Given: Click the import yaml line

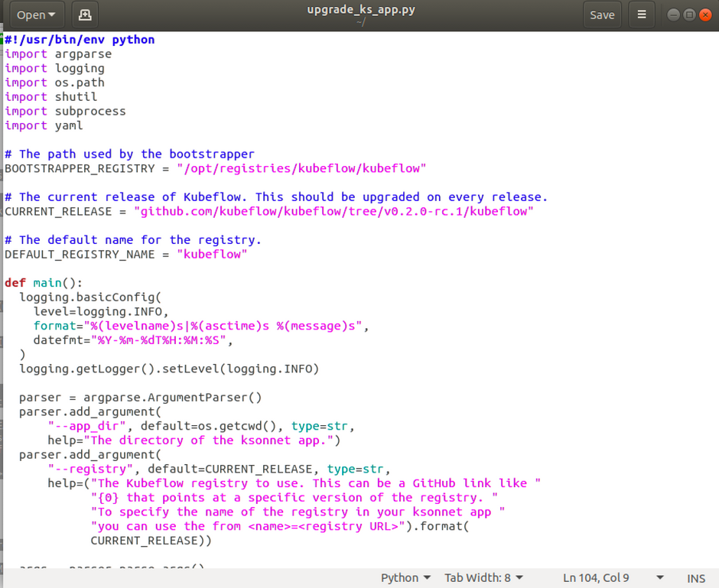Looking at the screenshot, I should (x=44, y=125).
